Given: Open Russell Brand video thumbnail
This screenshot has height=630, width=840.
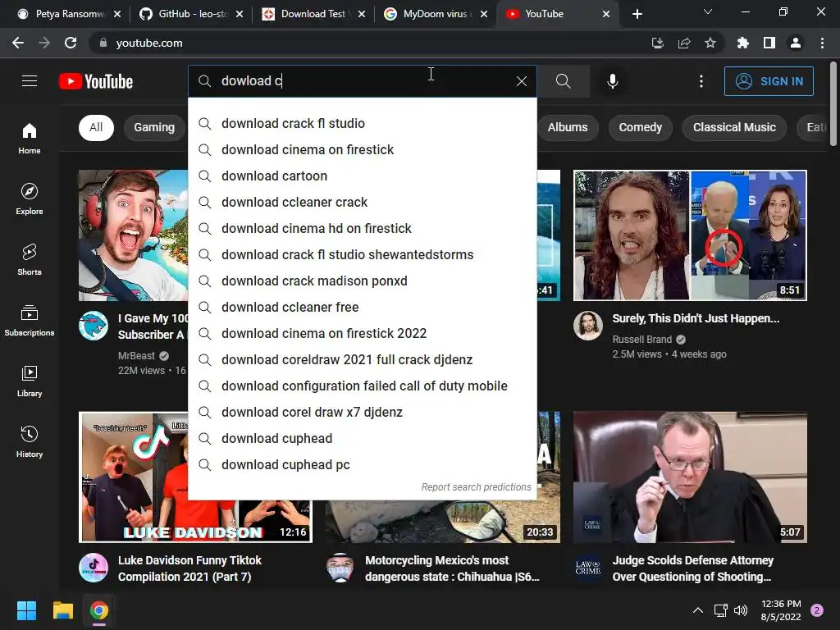Looking at the screenshot, I should tap(690, 235).
